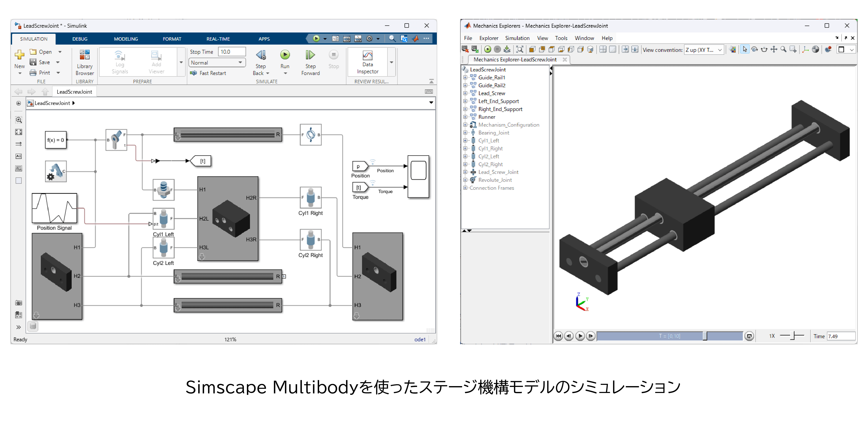Click Step Forward in Simulink
Image resolution: width=868 pixels, height=434 pixels.
point(310,62)
